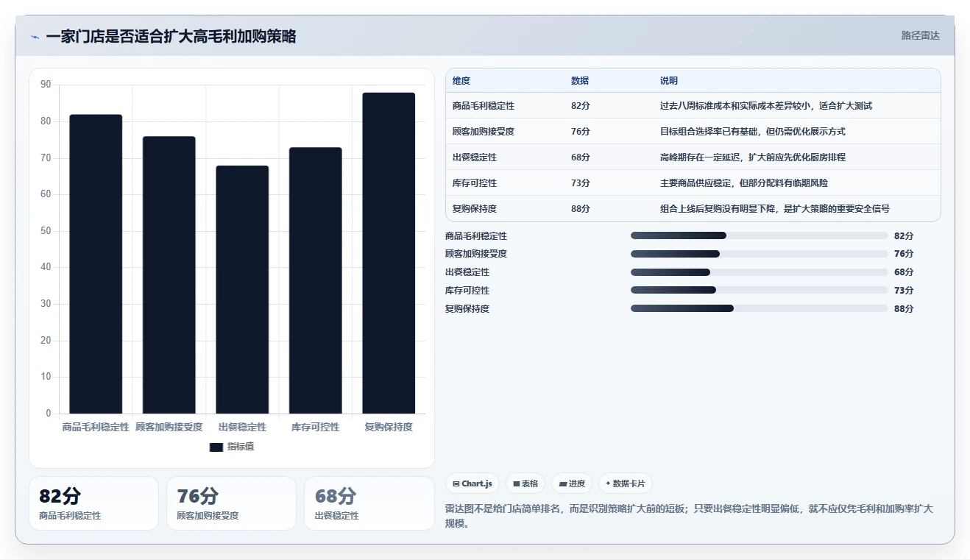
Task: Click the lightning icon beside the title
Action: pyautogui.click(x=35, y=37)
